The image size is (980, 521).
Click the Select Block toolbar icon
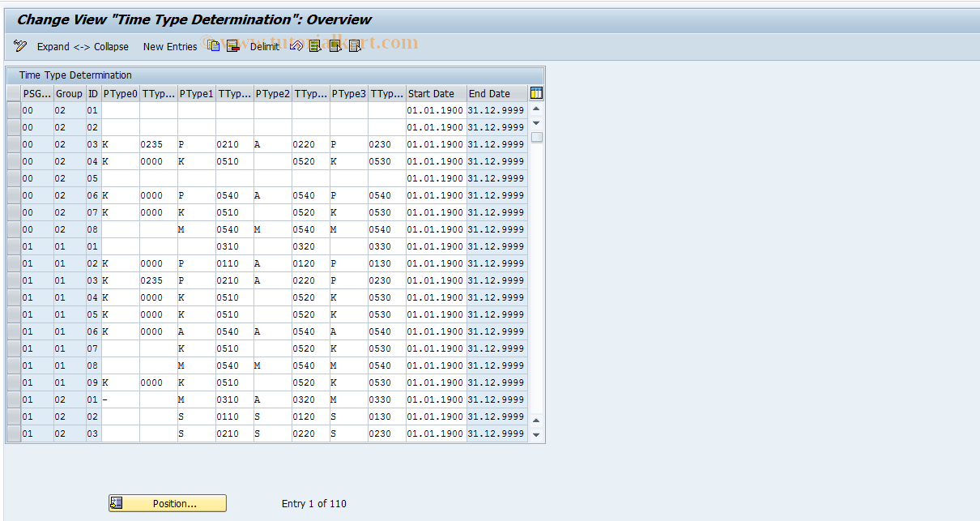pos(334,46)
